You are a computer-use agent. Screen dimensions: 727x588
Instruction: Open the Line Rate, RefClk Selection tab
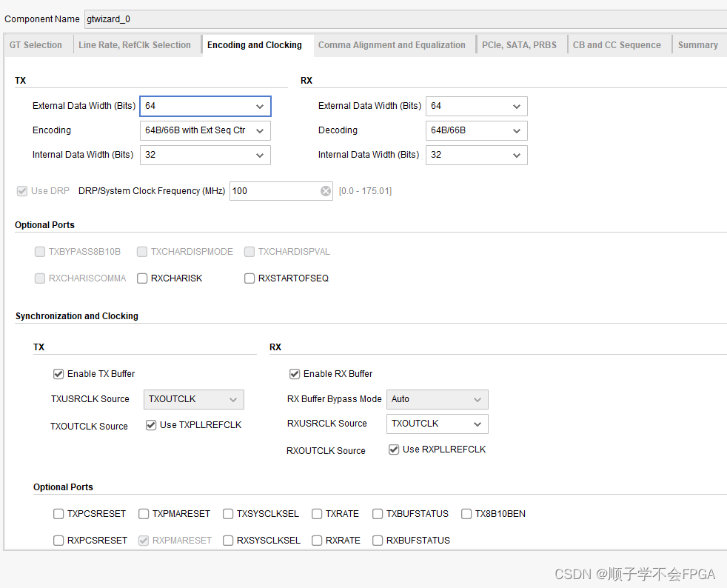(135, 45)
